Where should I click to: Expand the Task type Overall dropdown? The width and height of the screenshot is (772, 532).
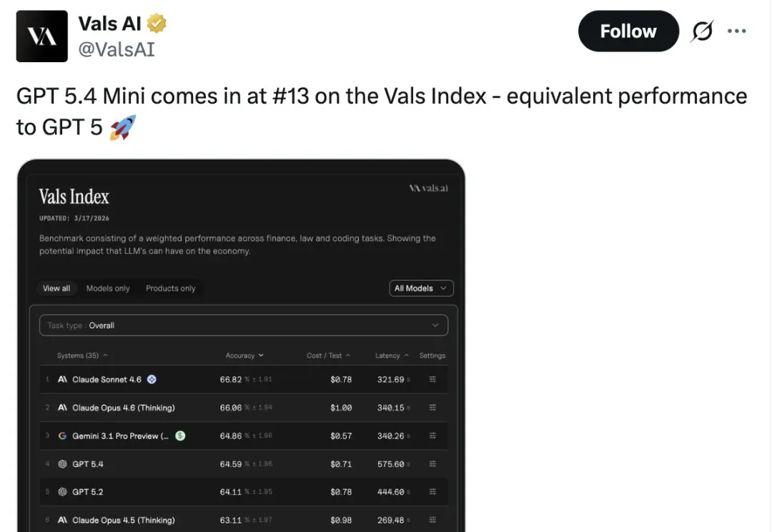pos(244,325)
